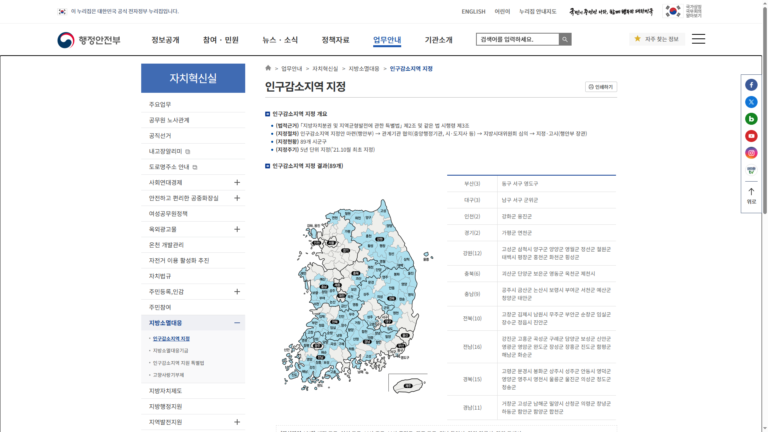Click 업무안내 in the breadcrumb
The height and width of the screenshot is (432, 768).
(291, 69)
